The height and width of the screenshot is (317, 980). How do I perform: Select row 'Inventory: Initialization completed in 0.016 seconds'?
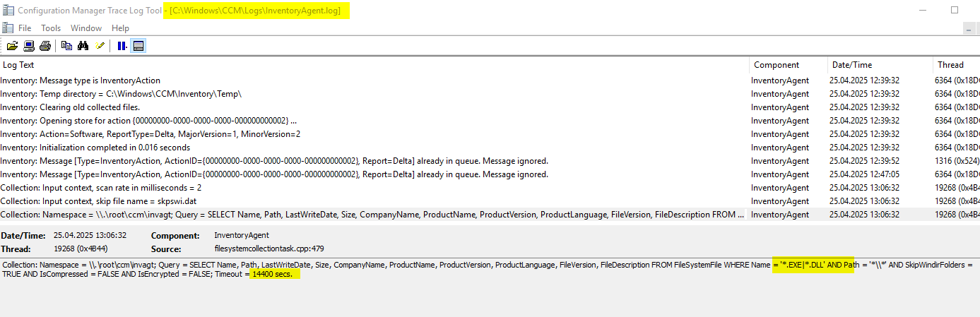[490, 148]
